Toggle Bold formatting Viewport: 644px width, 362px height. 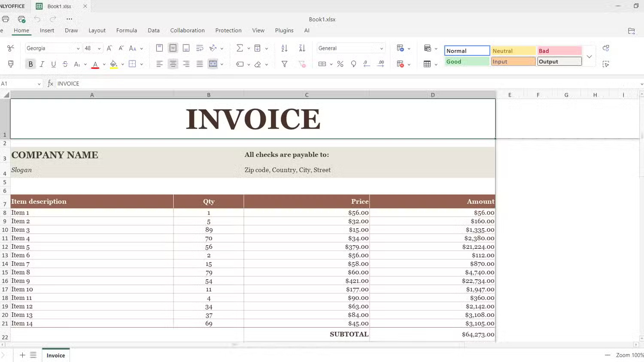[x=30, y=64]
